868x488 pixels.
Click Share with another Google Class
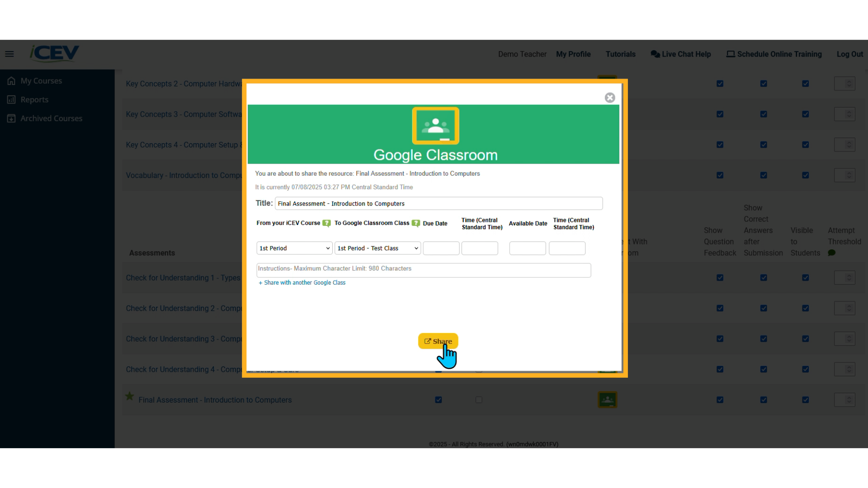(x=302, y=283)
